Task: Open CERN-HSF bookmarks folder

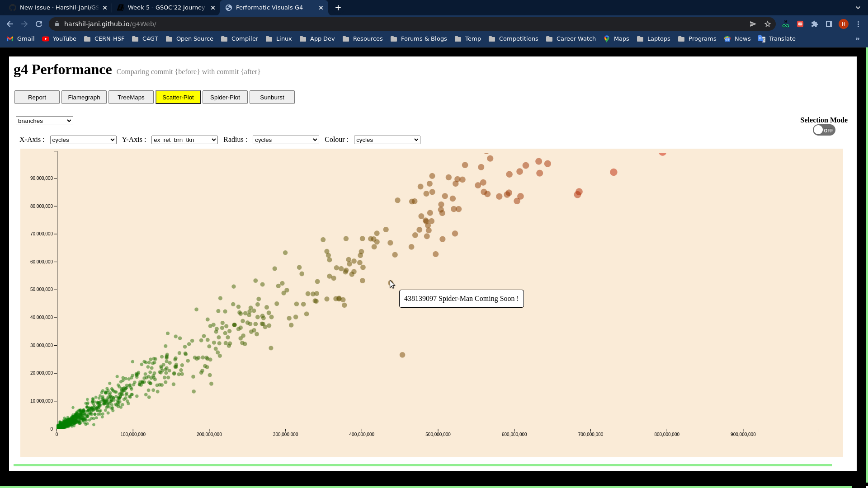Action: (104, 39)
